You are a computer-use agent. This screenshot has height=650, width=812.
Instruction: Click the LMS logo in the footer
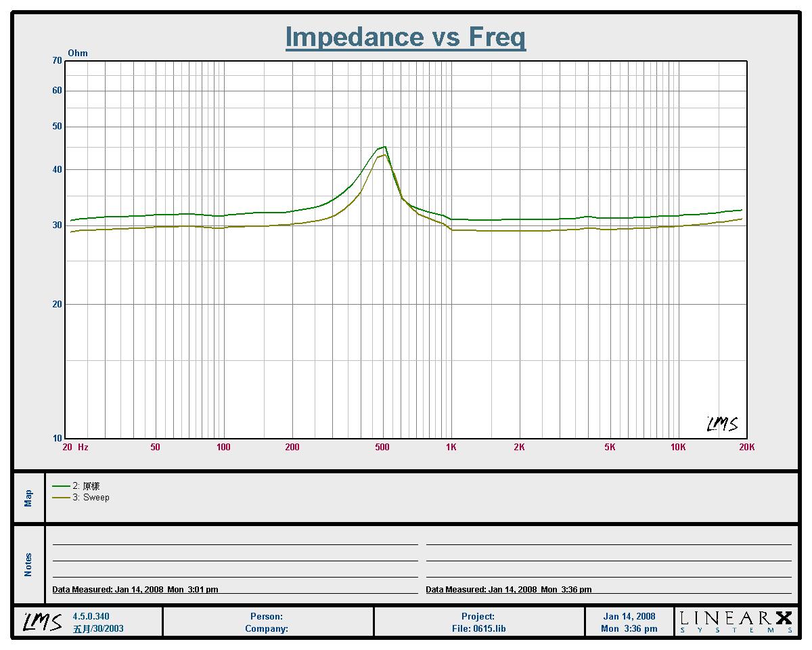(42, 622)
